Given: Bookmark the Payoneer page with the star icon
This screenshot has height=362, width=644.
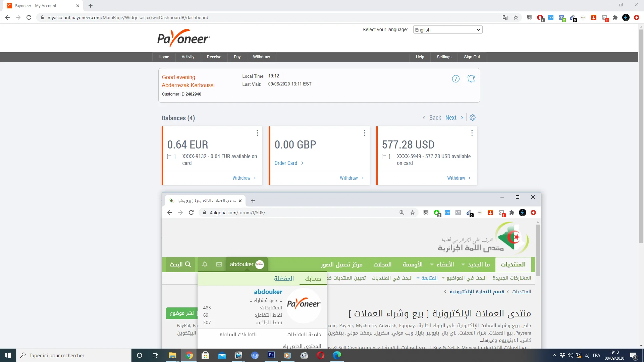Looking at the screenshot, I should [x=516, y=17].
